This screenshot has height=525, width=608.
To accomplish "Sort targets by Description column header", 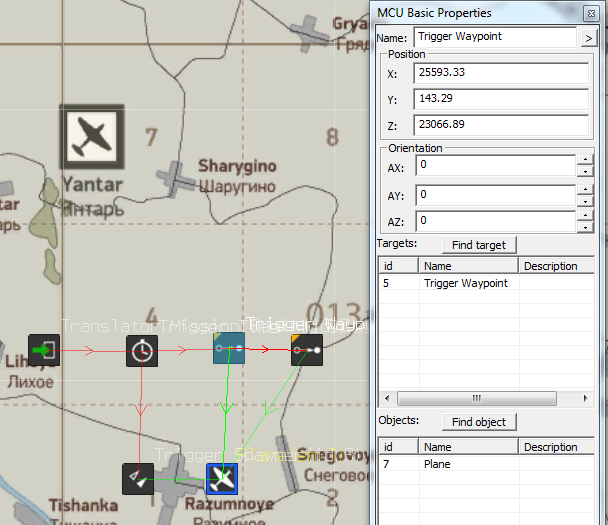I will 556,266.
